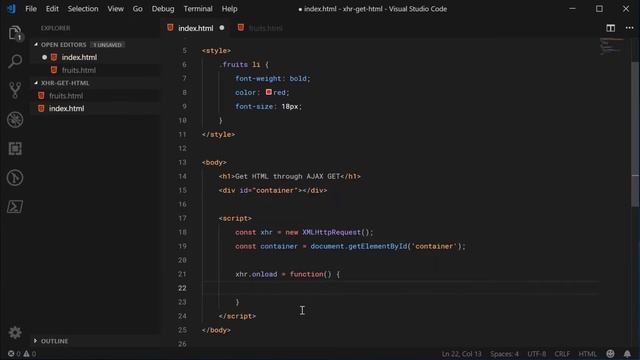Screen dimensions: 640x360
Task: Click the minimap code preview
Action: 611,46
